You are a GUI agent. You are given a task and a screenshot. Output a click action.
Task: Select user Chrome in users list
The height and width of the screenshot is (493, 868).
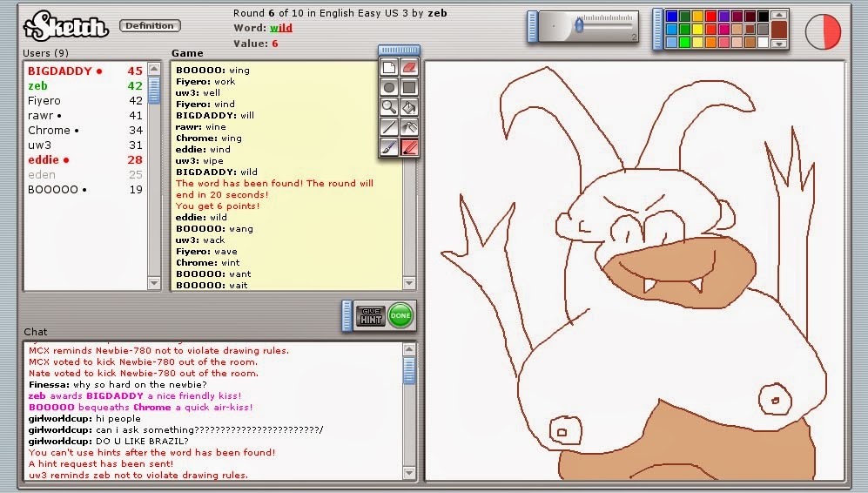point(85,130)
